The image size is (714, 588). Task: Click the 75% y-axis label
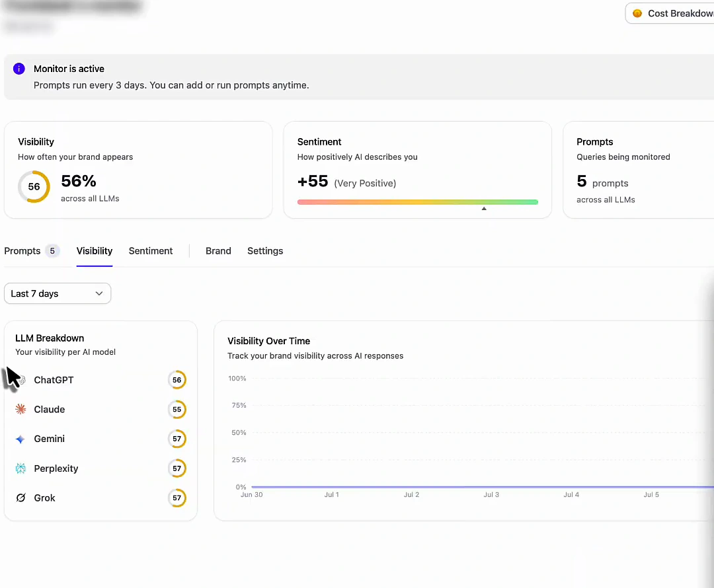[239, 406]
